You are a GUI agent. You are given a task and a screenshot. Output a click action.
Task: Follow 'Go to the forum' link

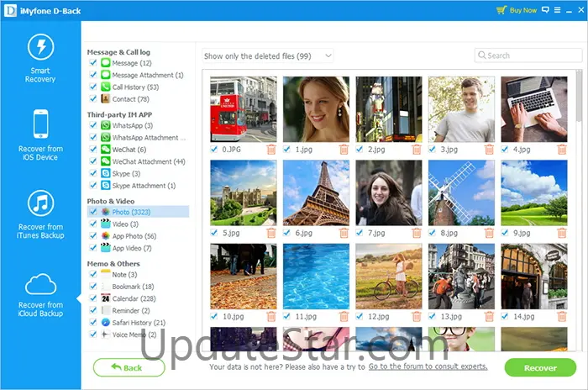tap(428, 367)
